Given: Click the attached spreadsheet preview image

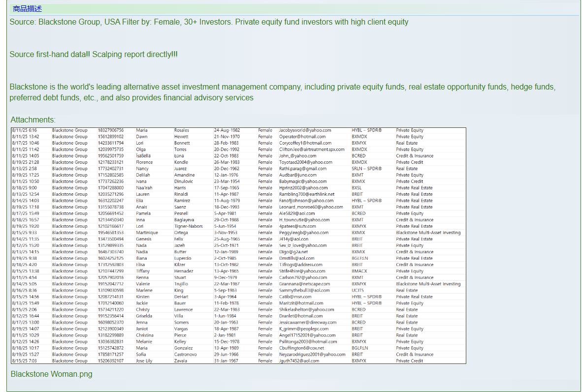Looking at the screenshot, I should pyautogui.click(x=238, y=245).
